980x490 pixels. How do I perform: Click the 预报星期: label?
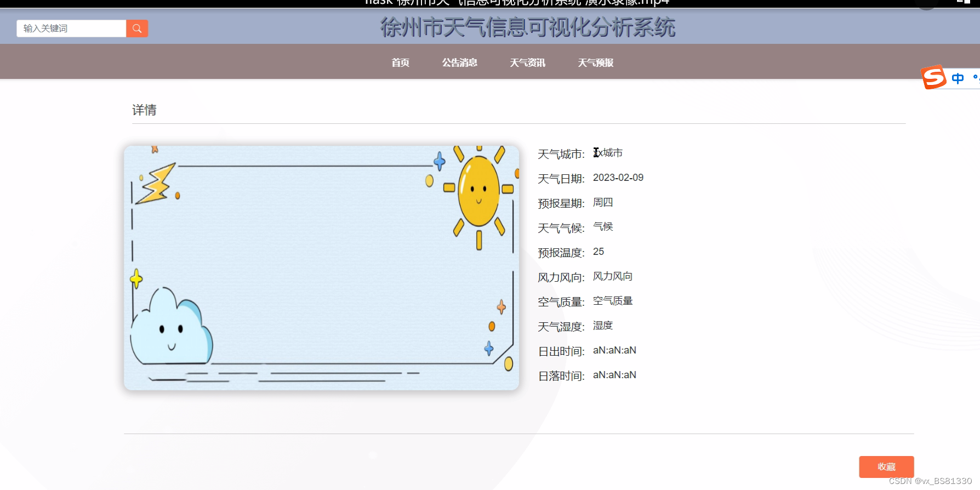[561, 203]
